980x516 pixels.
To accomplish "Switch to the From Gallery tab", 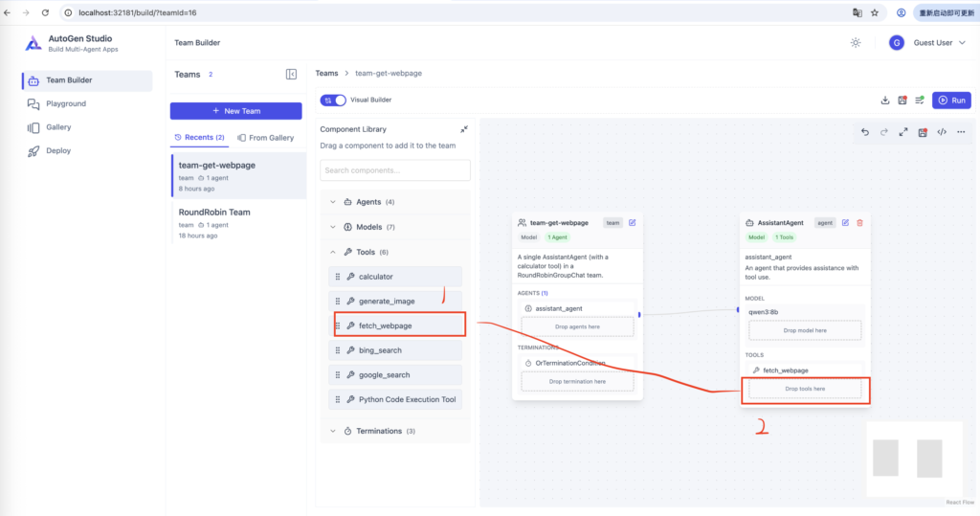I will [x=266, y=138].
